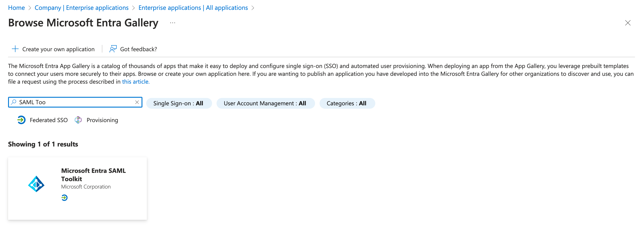Navigate to Company | Enterprise applications breadcrumb
Image resolution: width=644 pixels, height=229 pixels.
pyautogui.click(x=82, y=8)
